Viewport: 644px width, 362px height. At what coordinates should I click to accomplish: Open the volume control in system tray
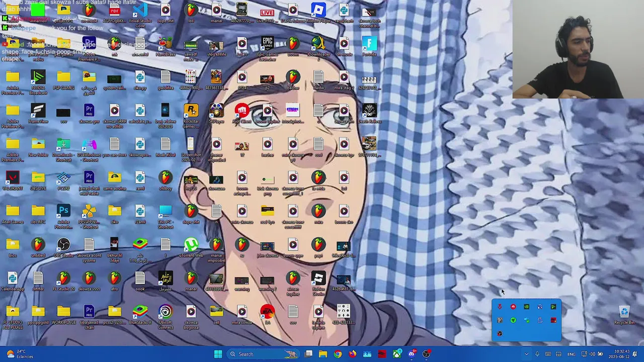[592, 354]
